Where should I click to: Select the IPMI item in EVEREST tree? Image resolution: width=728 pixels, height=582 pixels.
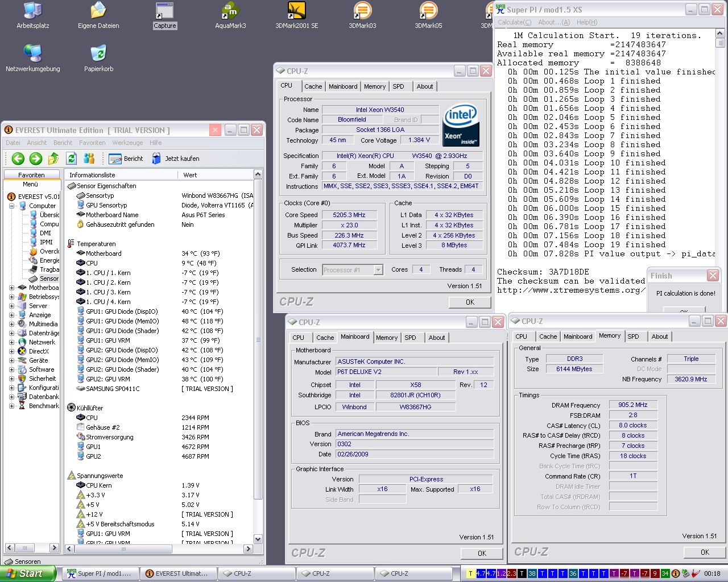(41, 242)
